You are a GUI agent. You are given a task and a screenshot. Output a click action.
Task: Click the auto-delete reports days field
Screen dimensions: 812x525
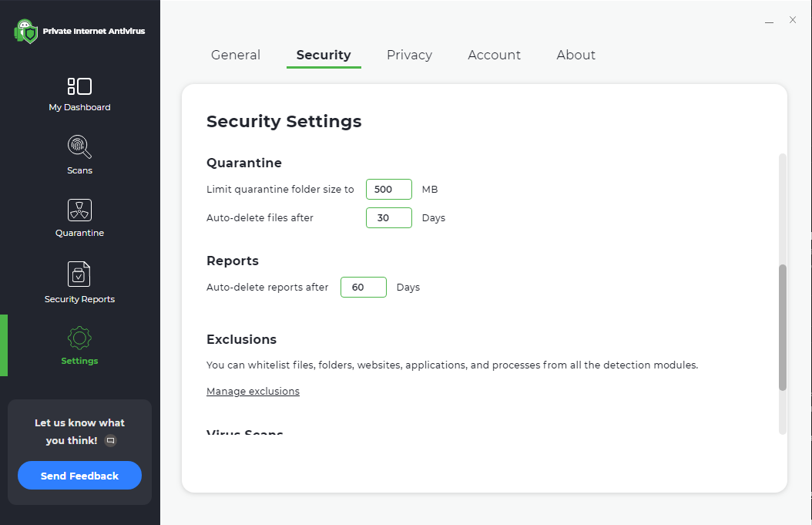364,288
